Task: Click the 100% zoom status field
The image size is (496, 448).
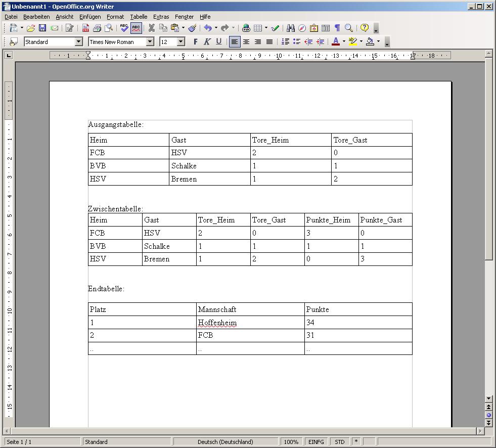Action: 291,441
